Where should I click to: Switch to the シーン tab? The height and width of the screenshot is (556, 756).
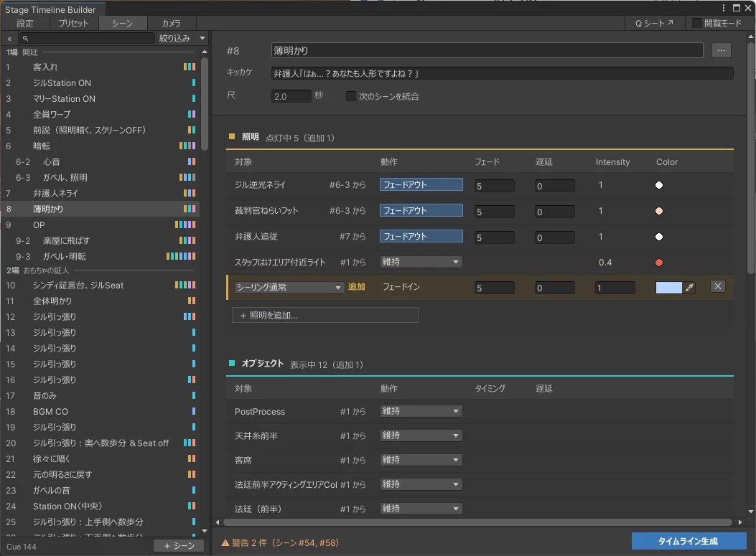123,23
